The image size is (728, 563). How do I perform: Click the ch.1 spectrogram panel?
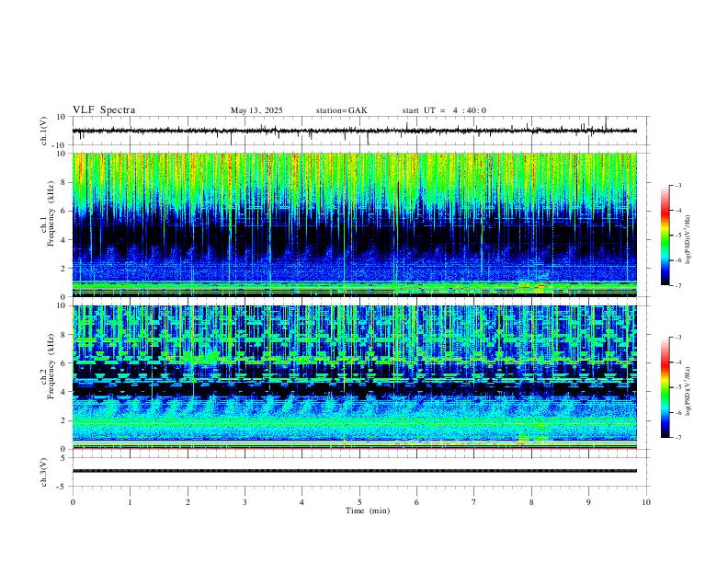coord(354,224)
